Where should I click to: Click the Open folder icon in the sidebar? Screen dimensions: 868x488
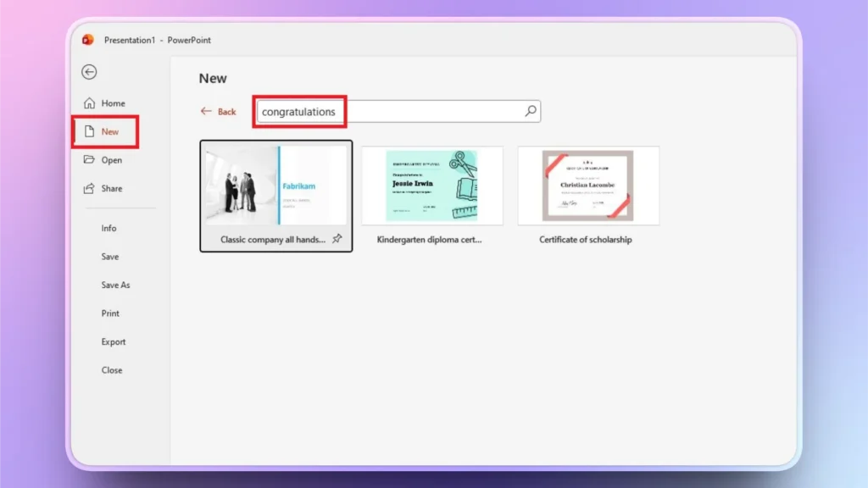click(88, 159)
